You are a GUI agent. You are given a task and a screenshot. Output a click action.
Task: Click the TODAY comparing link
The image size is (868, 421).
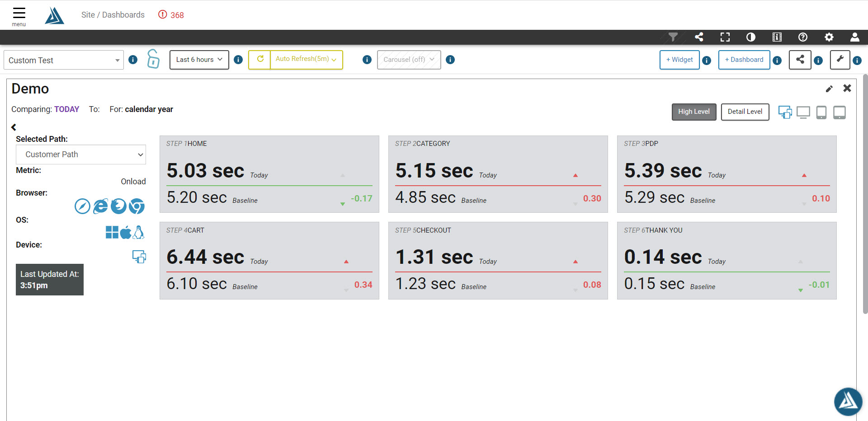point(66,109)
